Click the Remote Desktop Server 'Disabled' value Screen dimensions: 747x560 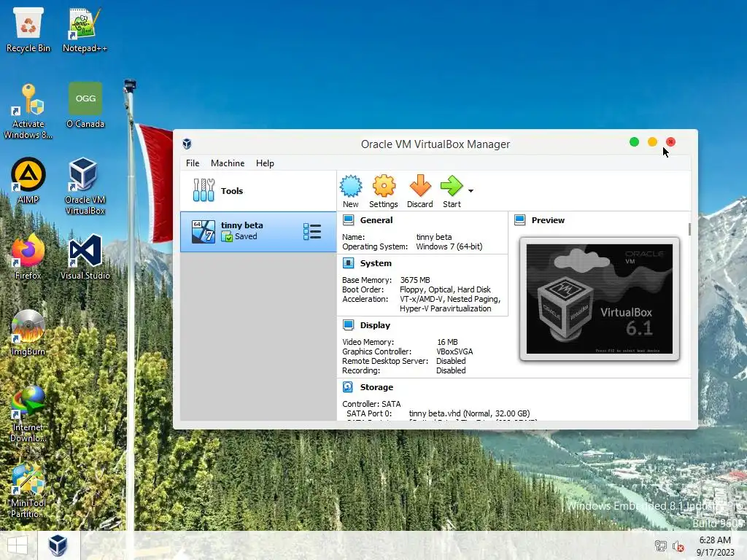coord(451,361)
